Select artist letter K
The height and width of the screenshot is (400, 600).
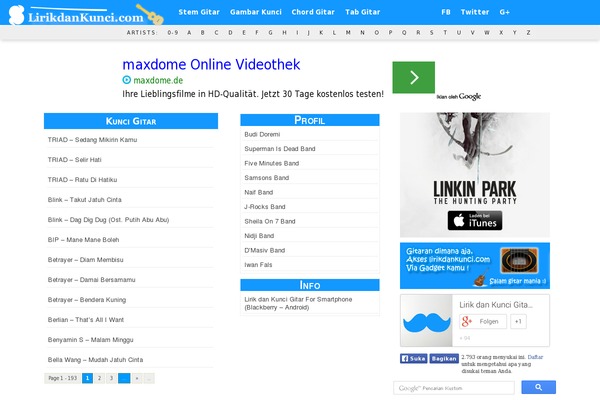[x=321, y=33]
